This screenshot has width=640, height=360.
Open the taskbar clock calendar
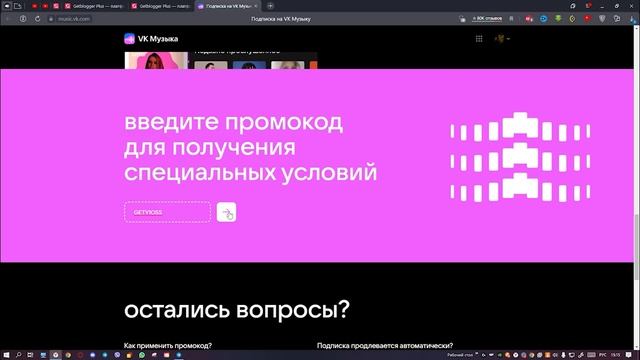click(616, 355)
